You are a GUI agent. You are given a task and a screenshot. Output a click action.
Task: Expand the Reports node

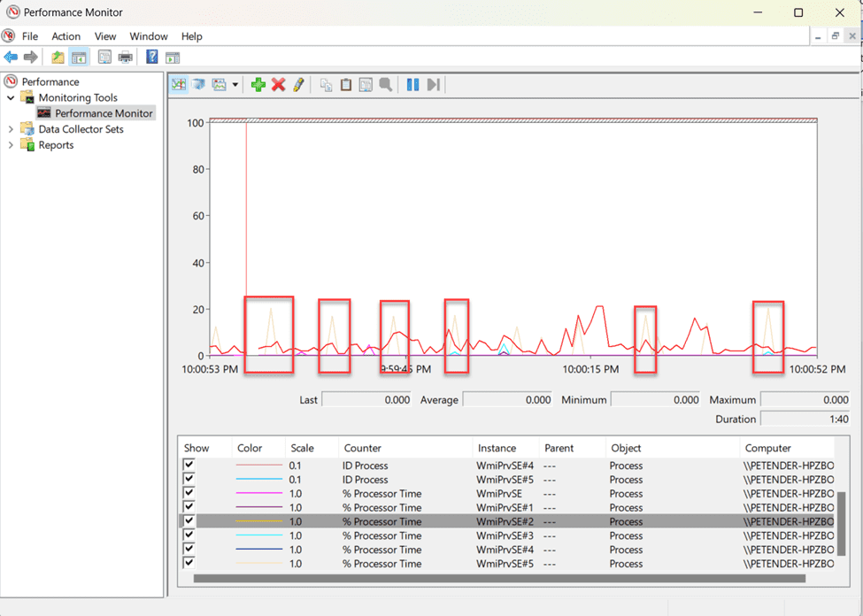pyautogui.click(x=12, y=143)
